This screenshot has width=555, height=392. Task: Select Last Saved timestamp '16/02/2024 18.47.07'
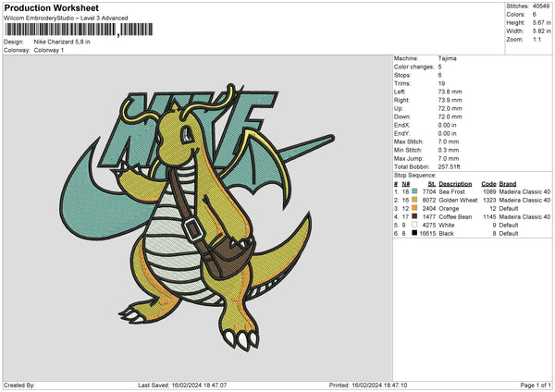[199, 386]
